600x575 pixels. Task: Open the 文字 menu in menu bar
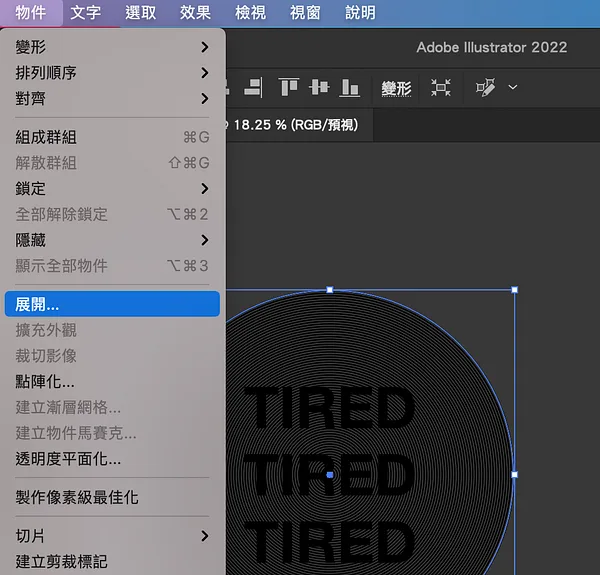pyautogui.click(x=86, y=13)
